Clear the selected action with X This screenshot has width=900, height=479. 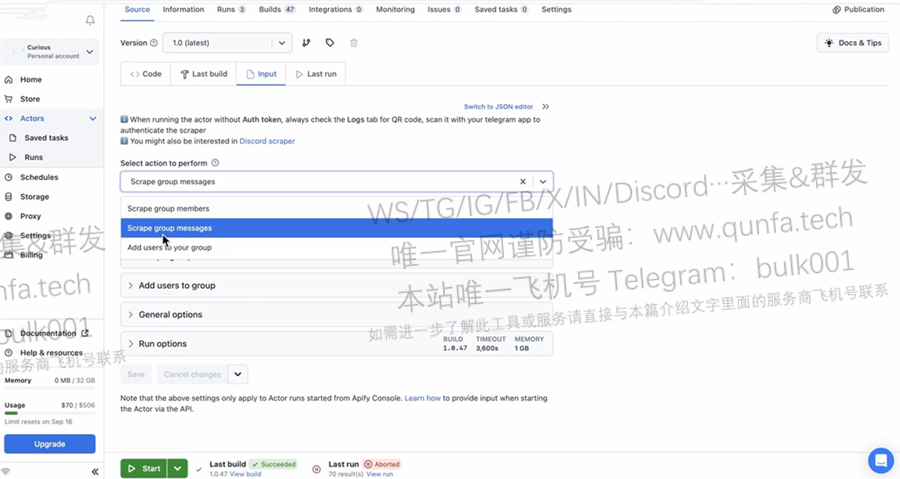pyautogui.click(x=522, y=181)
